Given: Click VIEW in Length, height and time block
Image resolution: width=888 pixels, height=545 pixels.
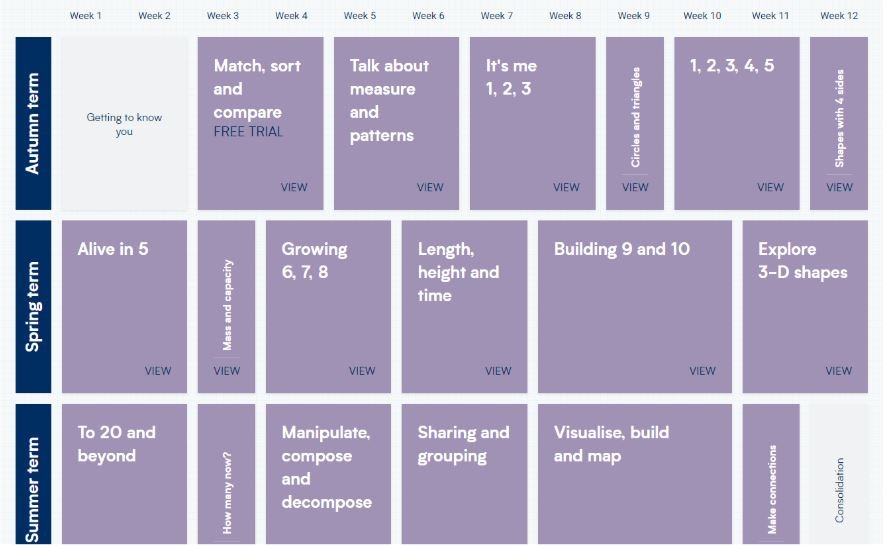Looking at the screenshot, I should coord(498,371).
